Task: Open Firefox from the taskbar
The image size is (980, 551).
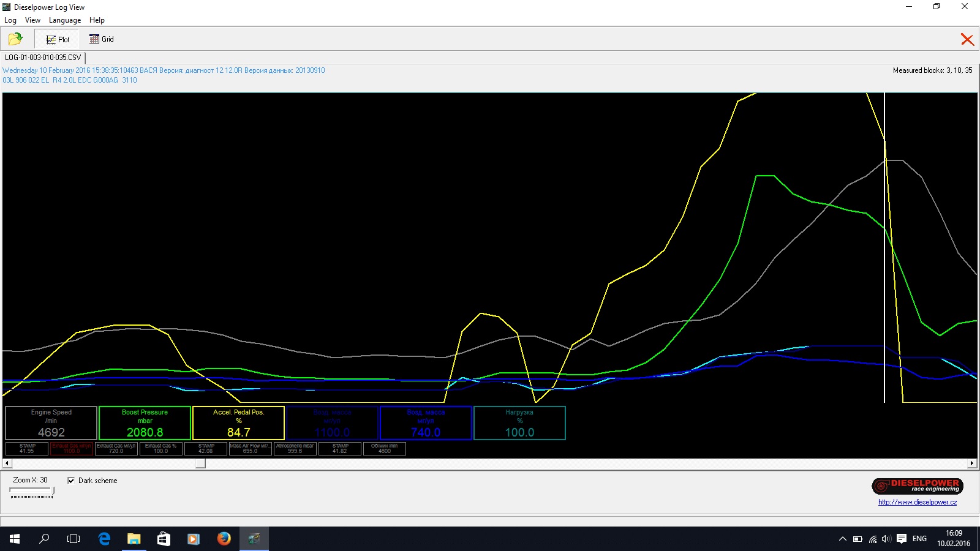Action: 224,539
